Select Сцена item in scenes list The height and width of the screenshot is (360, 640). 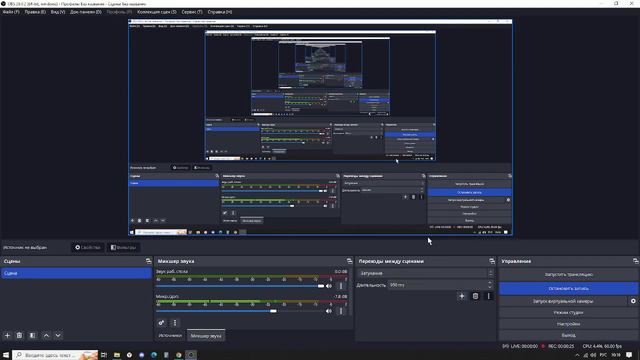pyautogui.click(x=76, y=273)
